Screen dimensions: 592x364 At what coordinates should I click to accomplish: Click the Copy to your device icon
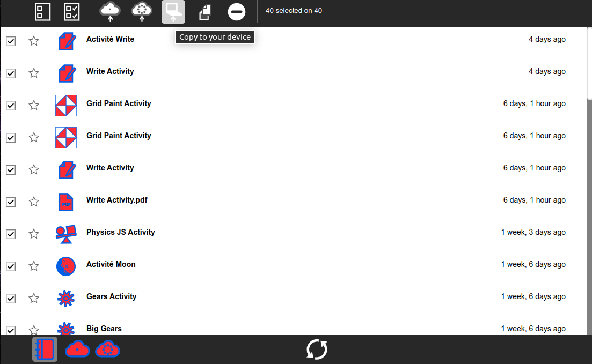click(173, 12)
